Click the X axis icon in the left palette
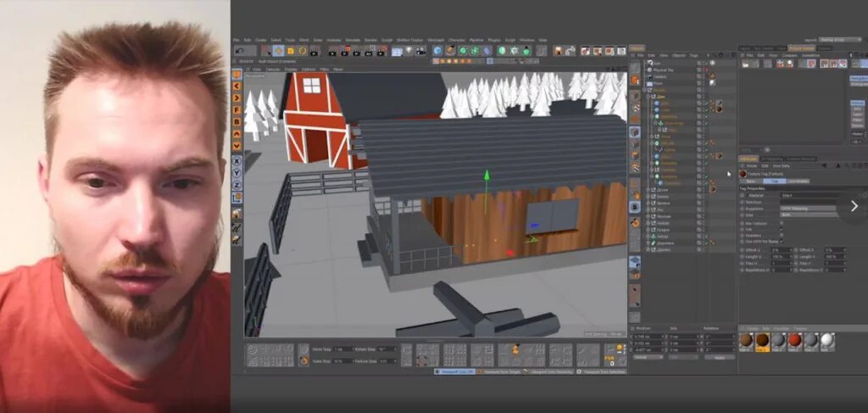 (237, 160)
